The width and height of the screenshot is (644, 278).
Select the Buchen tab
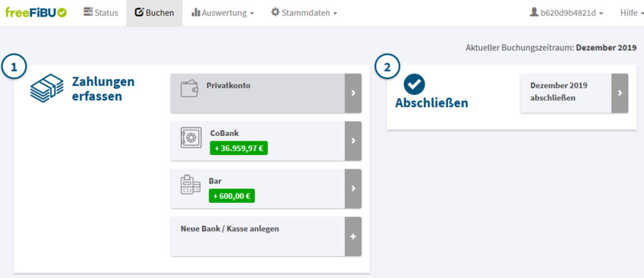pyautogui.click(x=154, y=13)
